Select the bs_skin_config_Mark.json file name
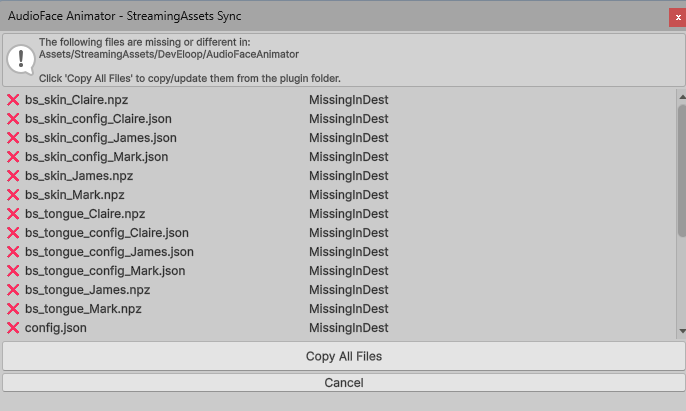The height and width of the screenshot is (411, 686). (96, 157)
